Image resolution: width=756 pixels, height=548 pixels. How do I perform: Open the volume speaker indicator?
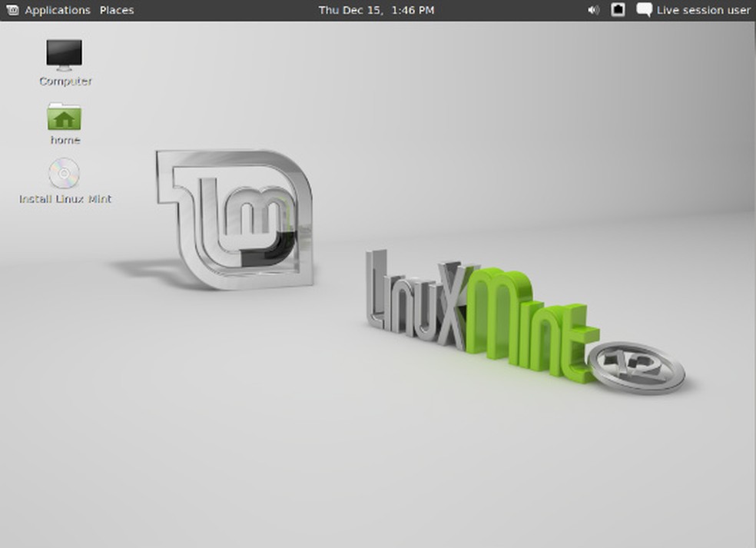tap(594, 10)
